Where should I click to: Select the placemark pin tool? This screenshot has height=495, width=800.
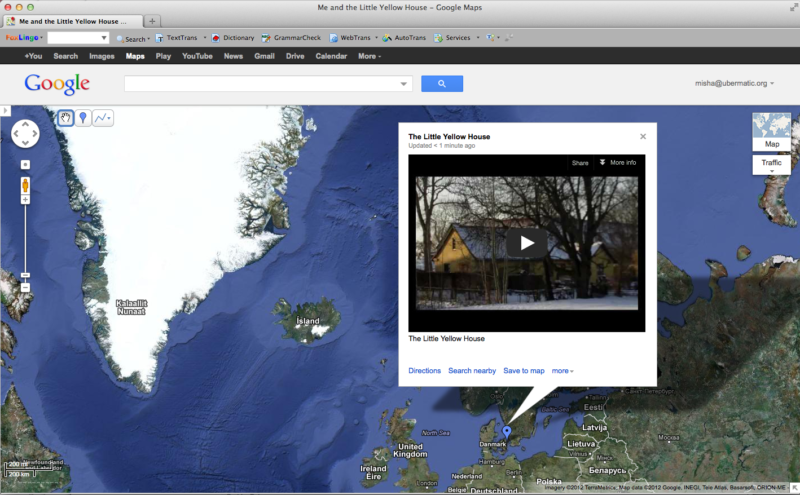[83, 118]
